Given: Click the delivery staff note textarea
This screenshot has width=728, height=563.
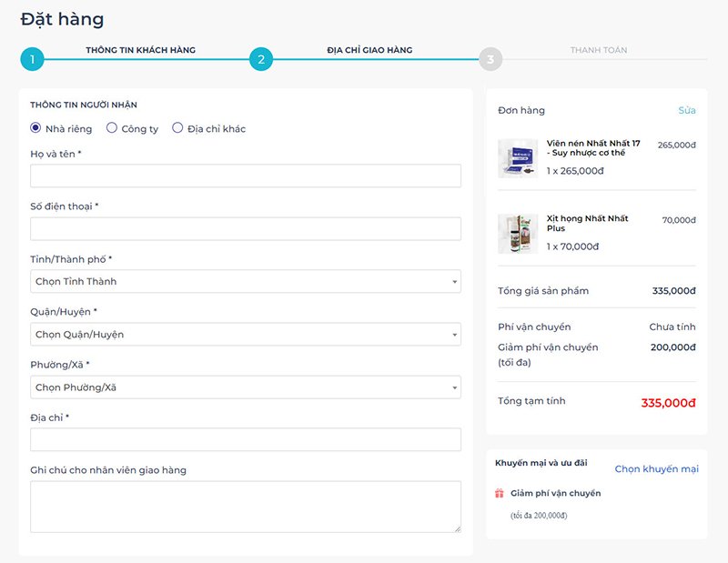Looking at the screenshot, I should point(246,507).
